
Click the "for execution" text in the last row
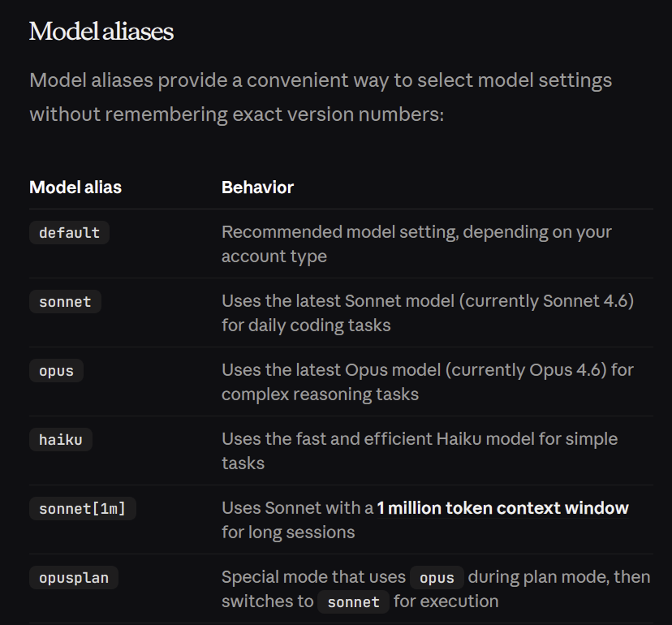[x=446, y=601]
